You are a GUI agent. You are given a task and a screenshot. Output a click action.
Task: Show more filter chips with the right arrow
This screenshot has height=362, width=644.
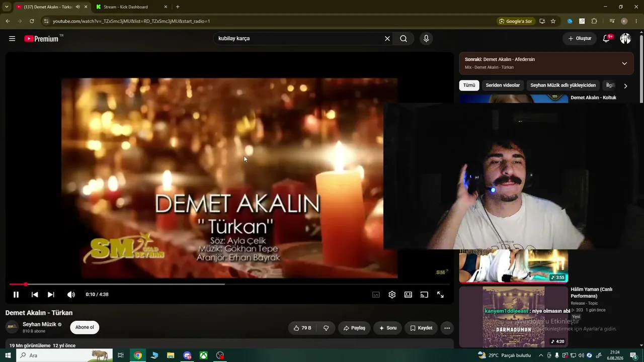click(625, 86)
